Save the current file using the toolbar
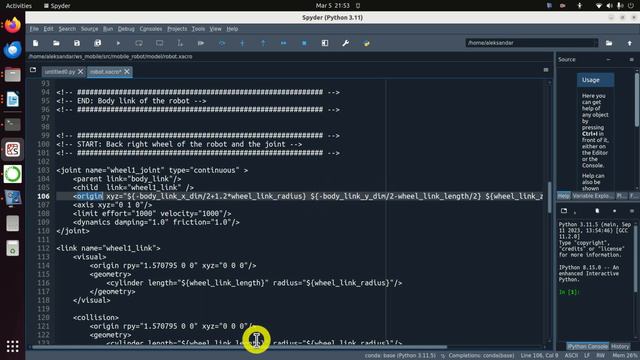640x360 pixels. tap(77, 43)
